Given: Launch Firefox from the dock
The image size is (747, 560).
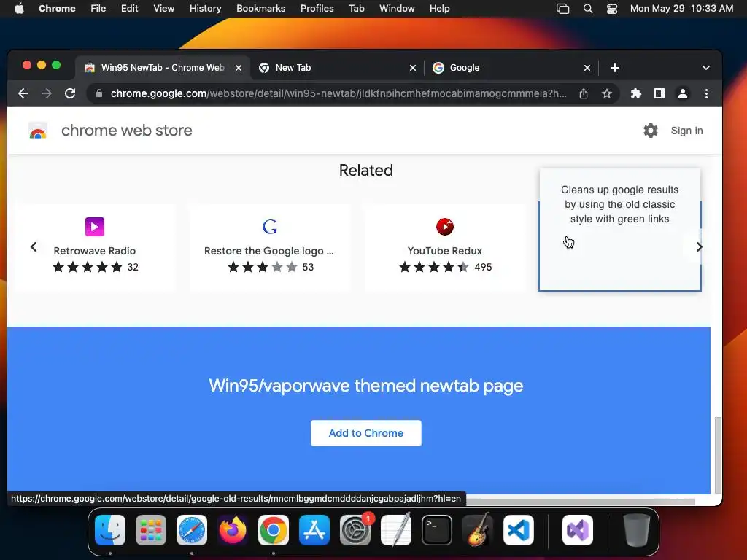Looking at the screenshot, I should click(x=233, y=530).
